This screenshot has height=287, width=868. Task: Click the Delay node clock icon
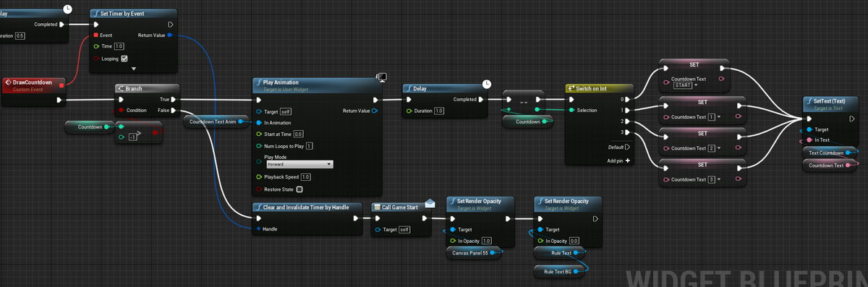coord(487,83)
